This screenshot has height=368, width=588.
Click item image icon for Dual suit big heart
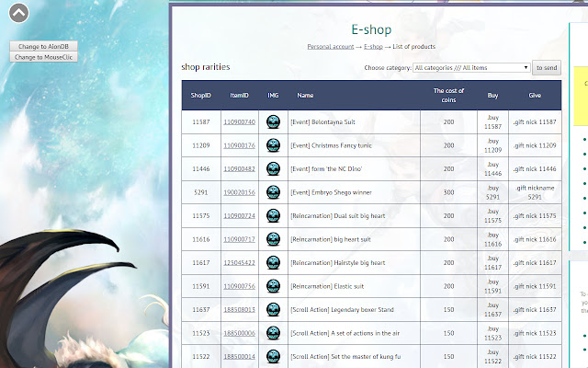pyautogui.click(x=274, y=216)
